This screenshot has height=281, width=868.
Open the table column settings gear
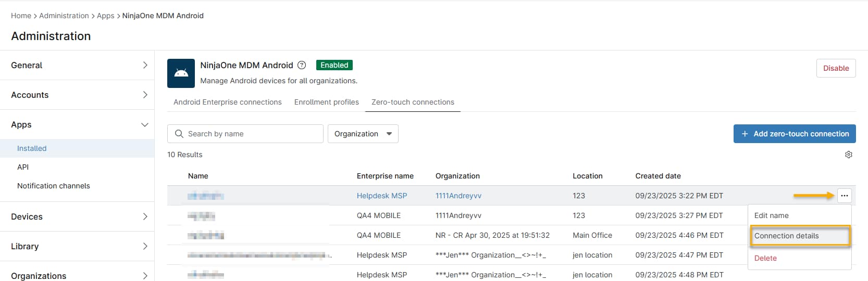click(848, 155)
